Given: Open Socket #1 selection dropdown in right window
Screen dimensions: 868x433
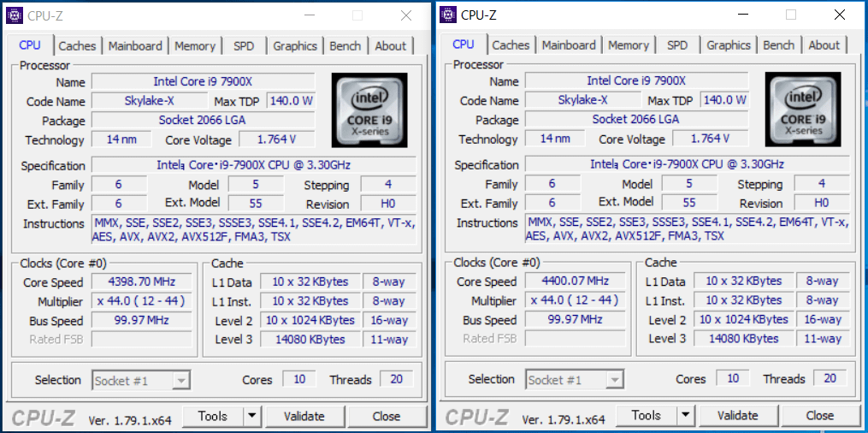Looking at the screenshot, I should tap(575, 380).
